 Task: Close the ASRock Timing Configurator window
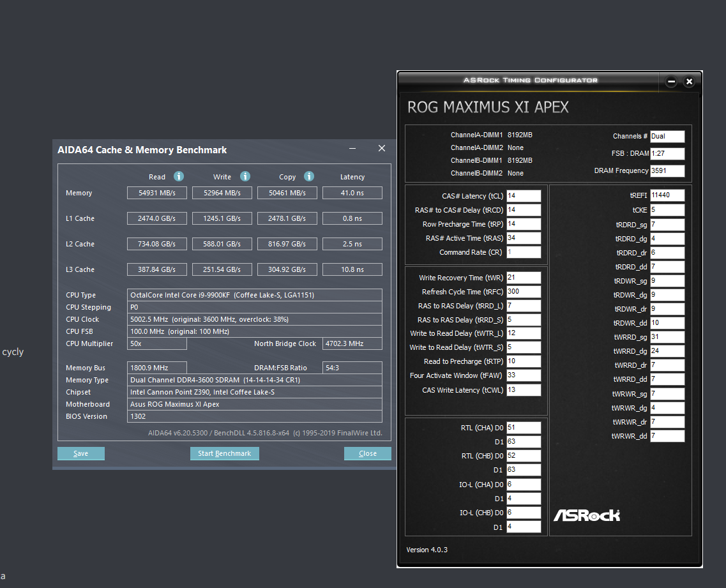click(x=689, y=82)
